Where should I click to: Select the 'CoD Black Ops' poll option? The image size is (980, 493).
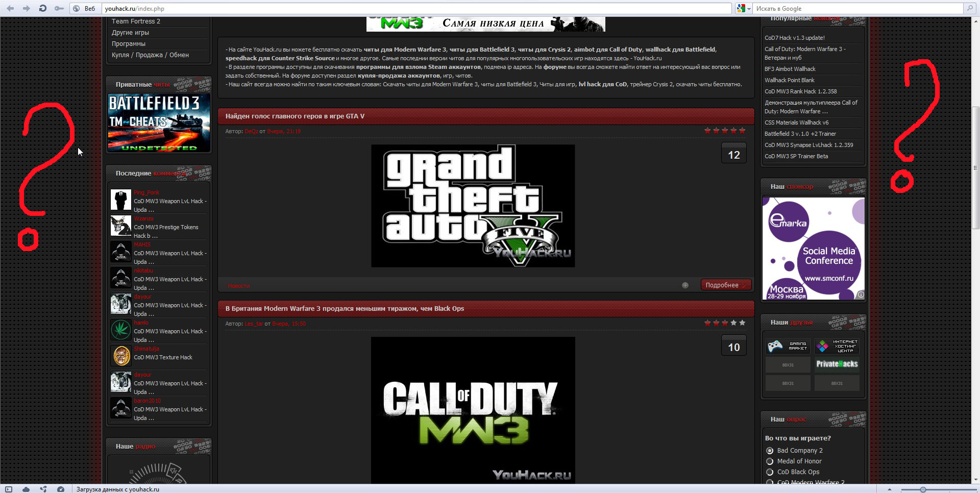[770, 472]
